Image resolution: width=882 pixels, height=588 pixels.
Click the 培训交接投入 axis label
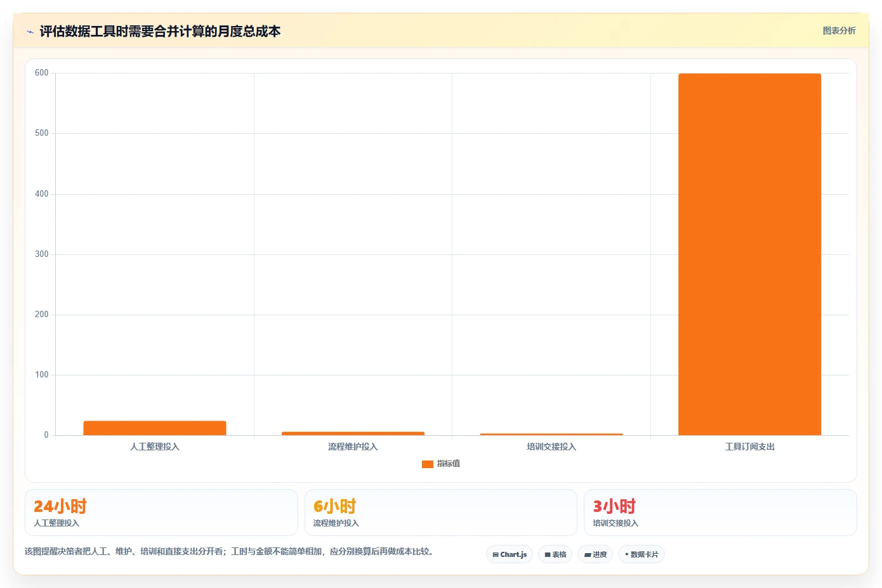point(551,447)
